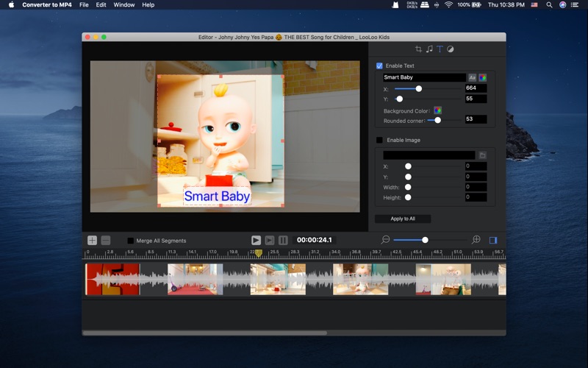Screen dimensions: 588x368
Task: Zoom in the timeline with magnifier
Action: point(476,240)
